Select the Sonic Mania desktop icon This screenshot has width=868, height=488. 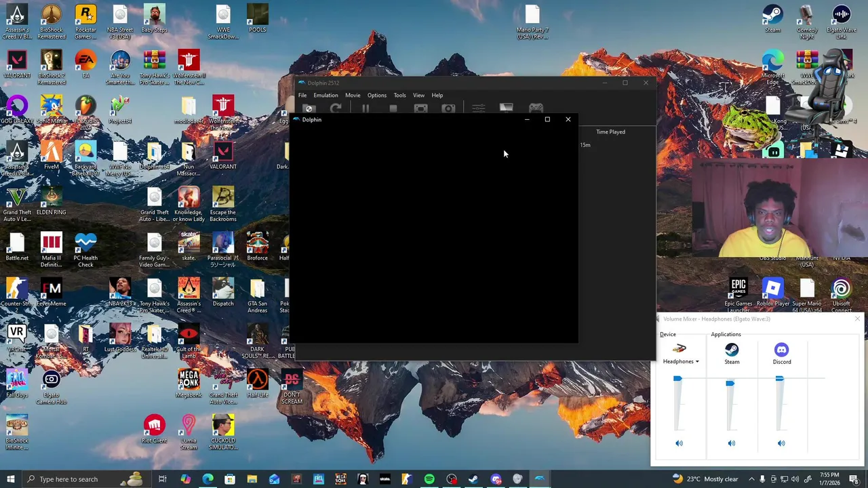(x=51, y=110)
